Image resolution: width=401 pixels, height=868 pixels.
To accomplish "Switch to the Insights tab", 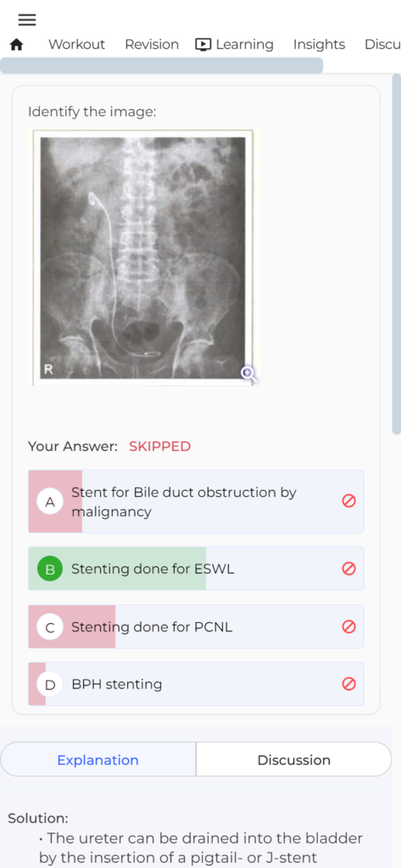I will [x=319, y=45].
